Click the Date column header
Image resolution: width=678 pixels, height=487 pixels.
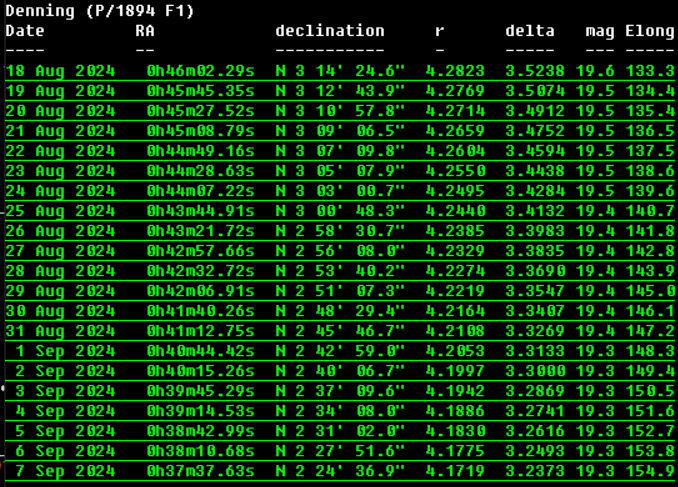point(25,31)
